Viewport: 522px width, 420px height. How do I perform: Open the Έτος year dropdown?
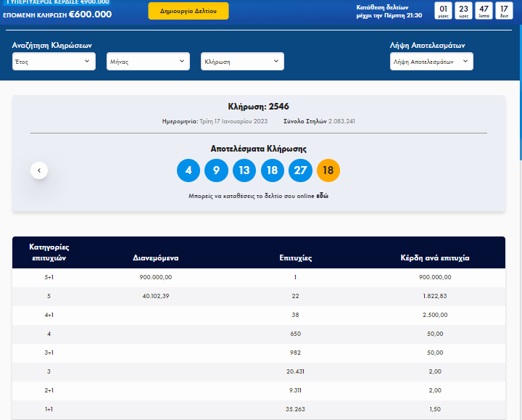(54, 62)
